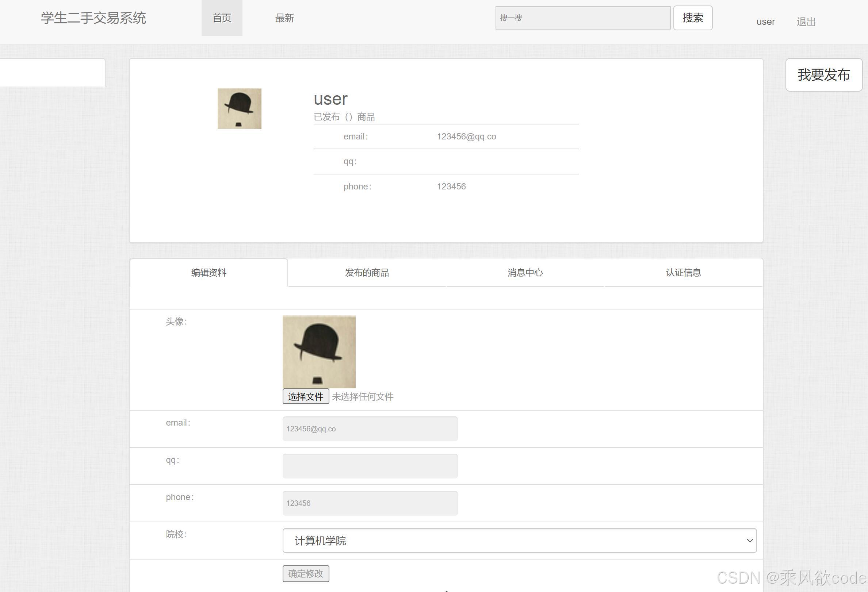
Task: Click the 退出 logout link
Action: tap(806, 22)
